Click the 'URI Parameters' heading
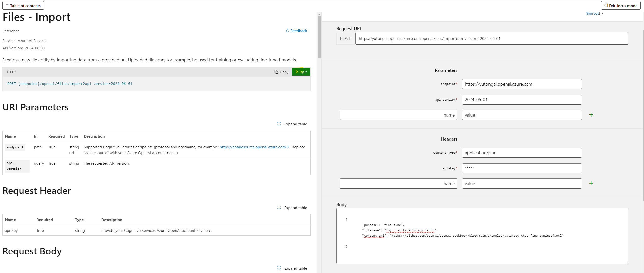Viewport: 644px width, 273px height. (x=36, y=107)
